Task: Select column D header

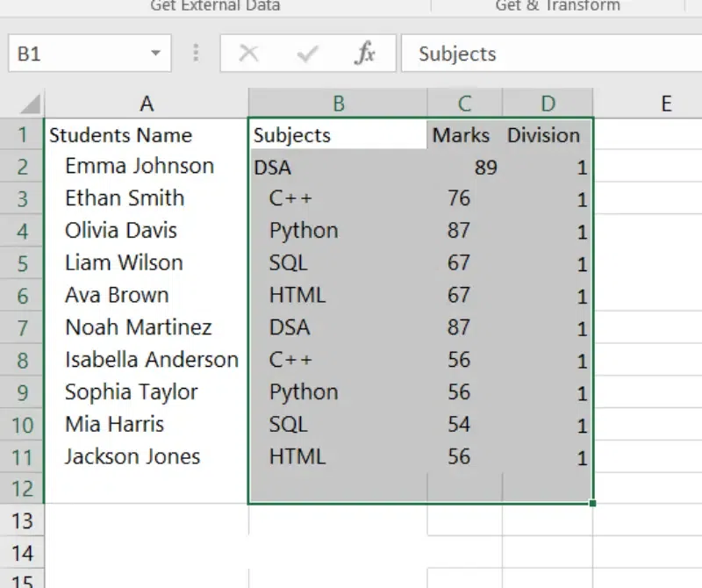Action: click(548, 104)
